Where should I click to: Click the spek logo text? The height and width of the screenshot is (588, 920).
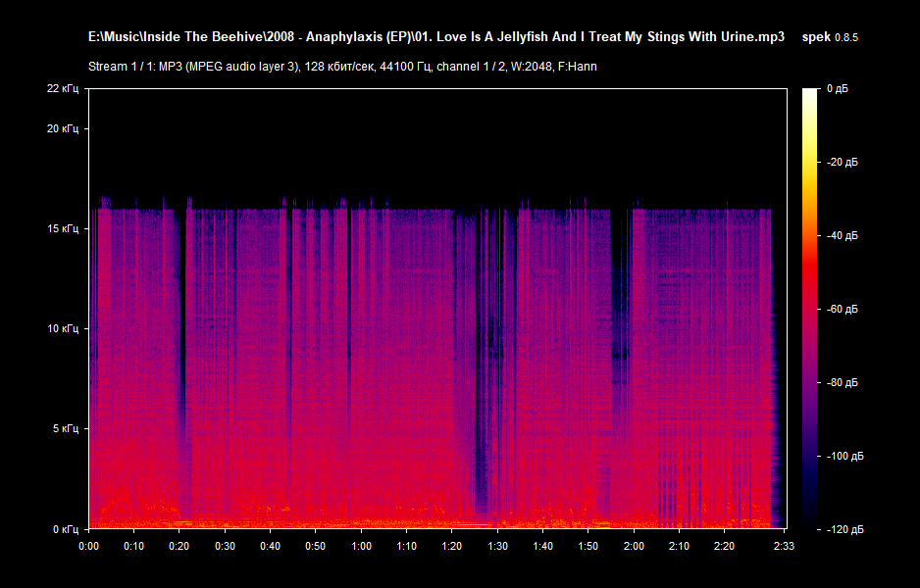click(x=816, y=37)
